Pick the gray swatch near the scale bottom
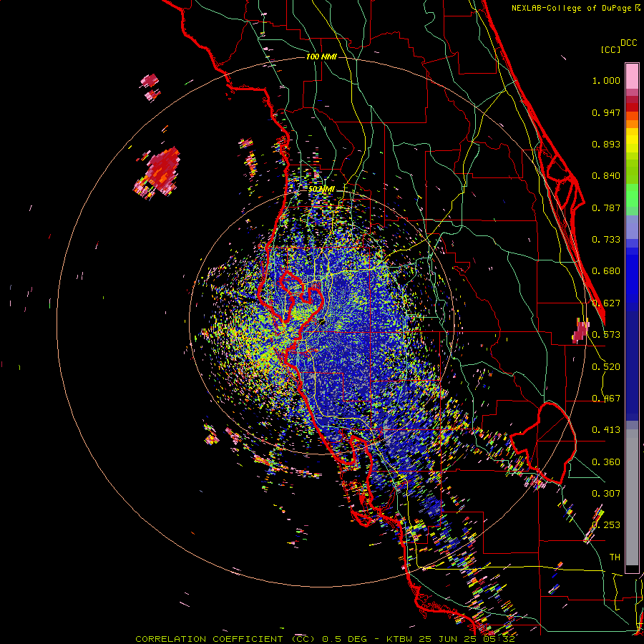 click(x=632, y=497)
